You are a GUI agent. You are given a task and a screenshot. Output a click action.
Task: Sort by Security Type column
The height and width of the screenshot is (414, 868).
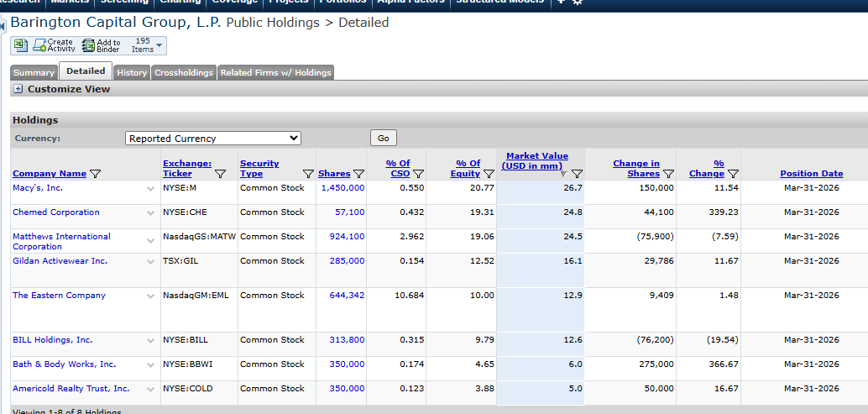[x=259, y=168]
